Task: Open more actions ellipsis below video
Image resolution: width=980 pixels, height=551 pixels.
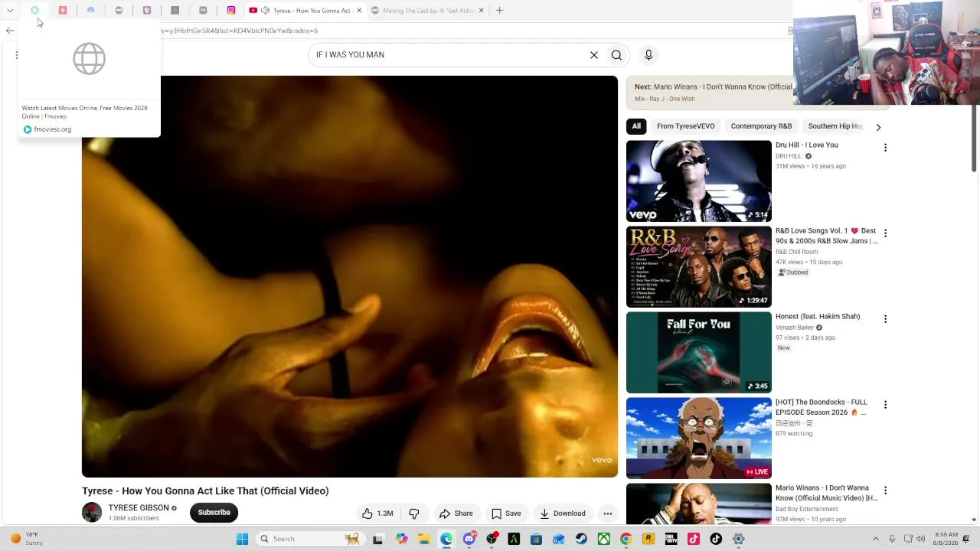Action: click(x=608, y=514)
